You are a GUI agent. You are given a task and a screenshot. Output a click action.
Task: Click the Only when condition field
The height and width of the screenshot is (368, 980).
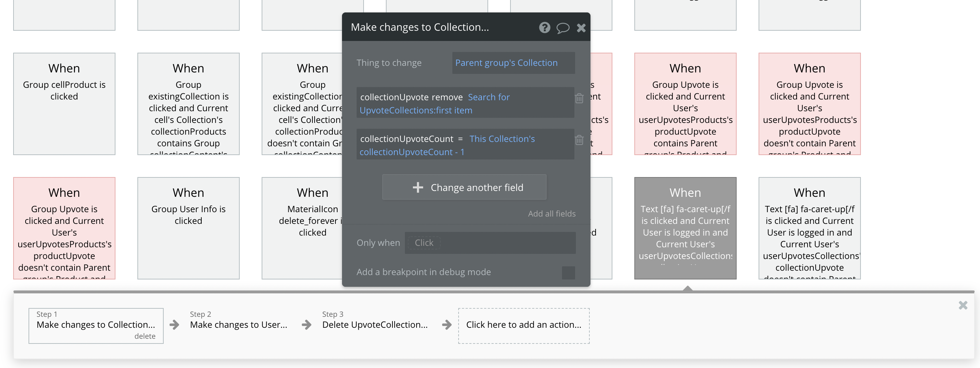490,243
